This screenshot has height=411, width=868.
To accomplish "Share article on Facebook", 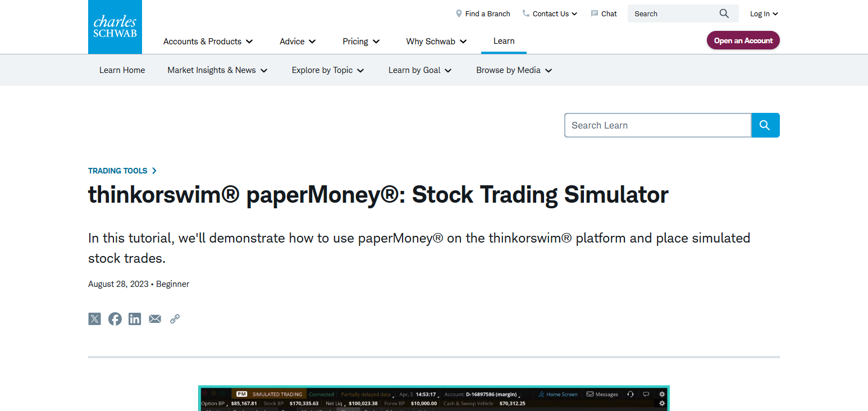I will coord(115,319).
